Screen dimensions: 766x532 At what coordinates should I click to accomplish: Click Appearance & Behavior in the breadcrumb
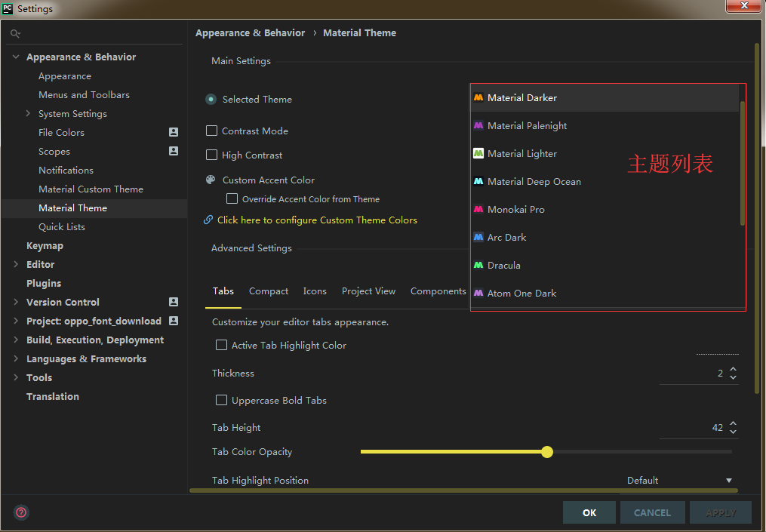[250, 32]
